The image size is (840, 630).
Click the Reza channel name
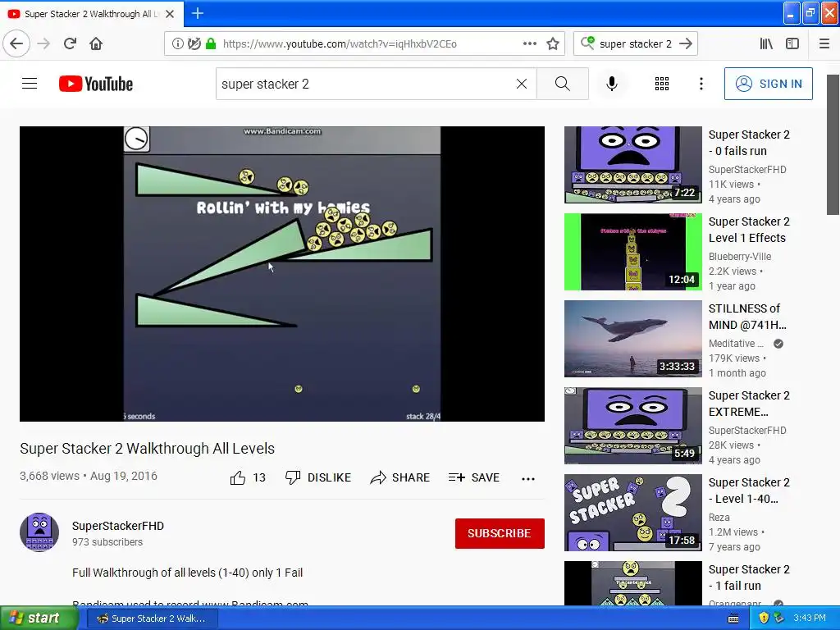coord(719,517)
